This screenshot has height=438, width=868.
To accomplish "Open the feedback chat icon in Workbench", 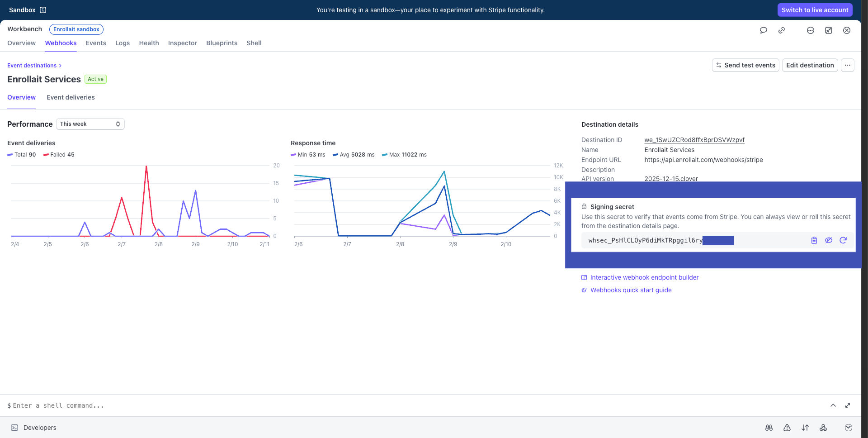I will pyautogui.click(x=764, y=30).
